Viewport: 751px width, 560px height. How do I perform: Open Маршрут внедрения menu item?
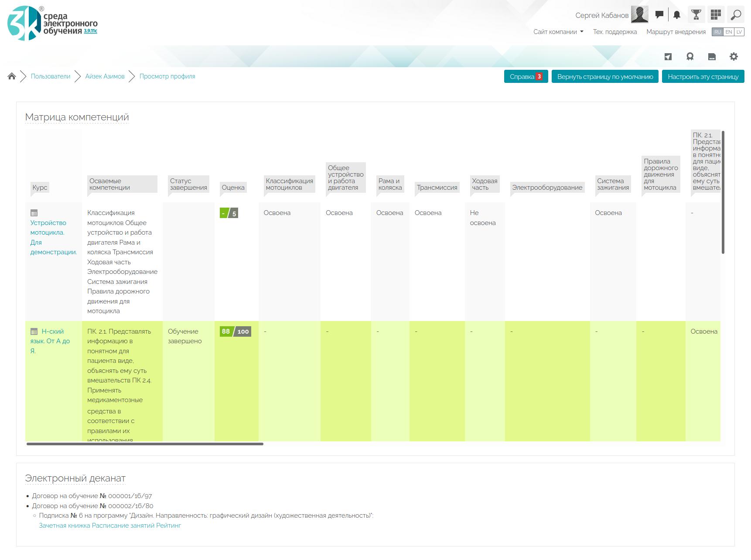pos(676,32)
